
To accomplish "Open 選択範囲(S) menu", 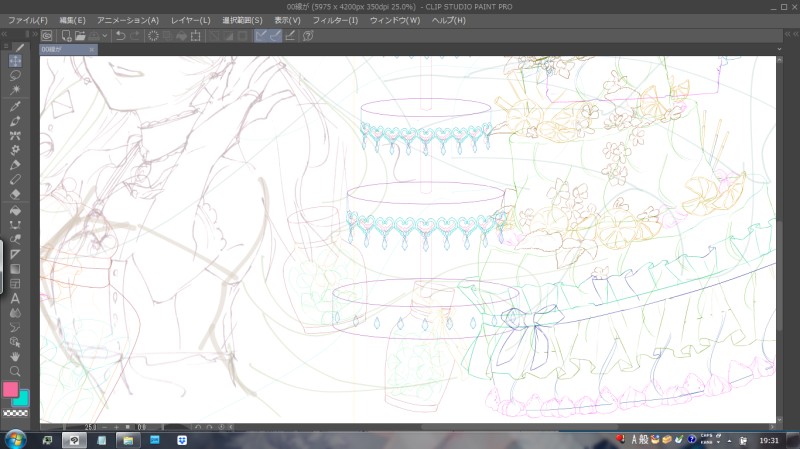I will coord(242,20).
